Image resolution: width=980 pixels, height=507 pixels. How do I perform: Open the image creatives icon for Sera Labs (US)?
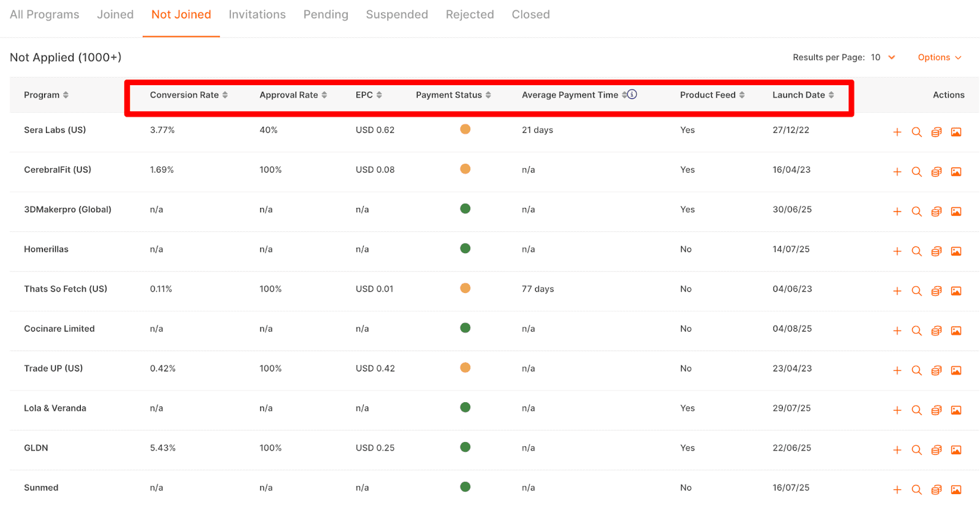point(956,132)
